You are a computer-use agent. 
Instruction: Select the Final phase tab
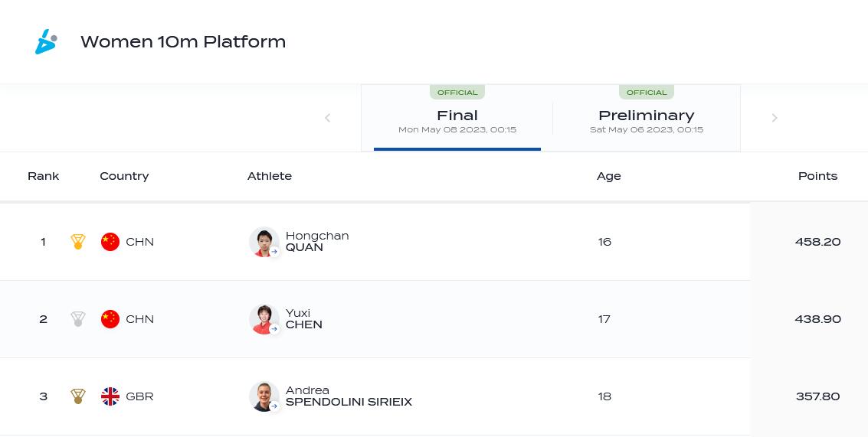[457, 118]
